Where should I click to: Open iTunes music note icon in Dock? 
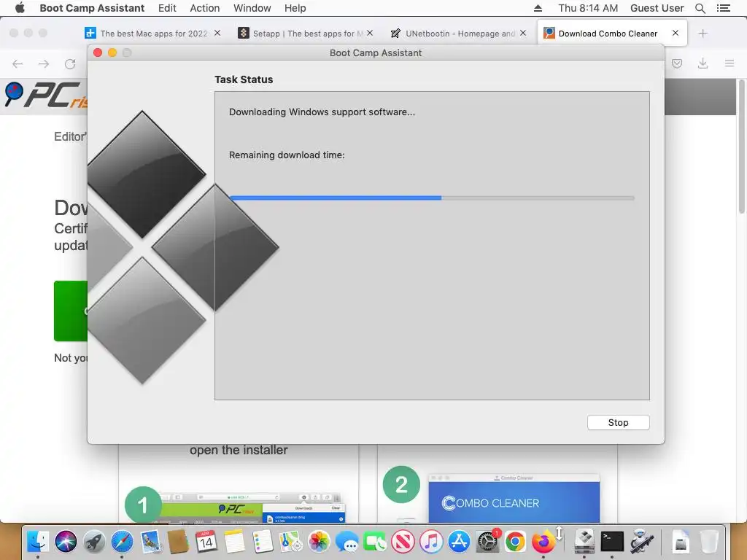[x=431, y=542]
